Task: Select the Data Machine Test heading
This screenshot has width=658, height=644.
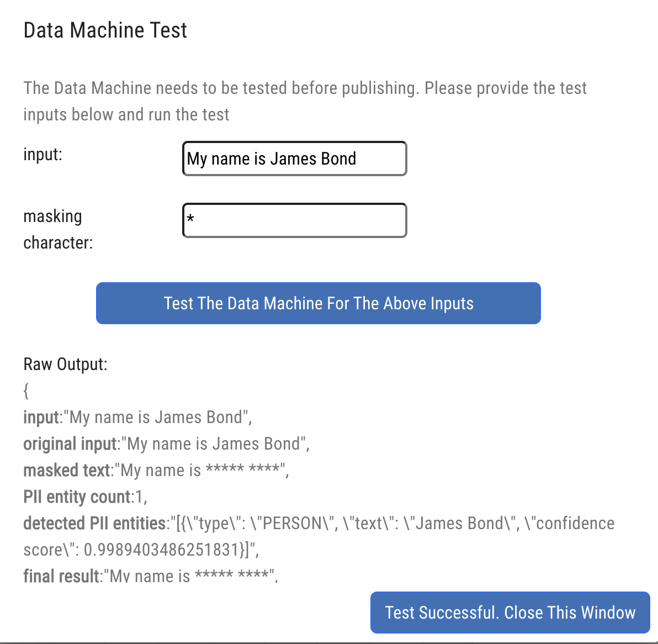Action: [x=105, y=30]
